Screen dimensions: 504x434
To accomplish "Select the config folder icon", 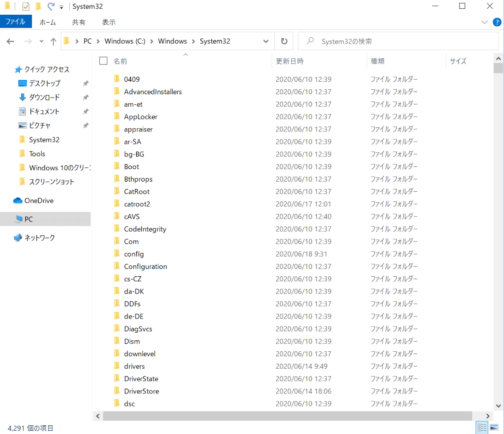I will (117, 254).
